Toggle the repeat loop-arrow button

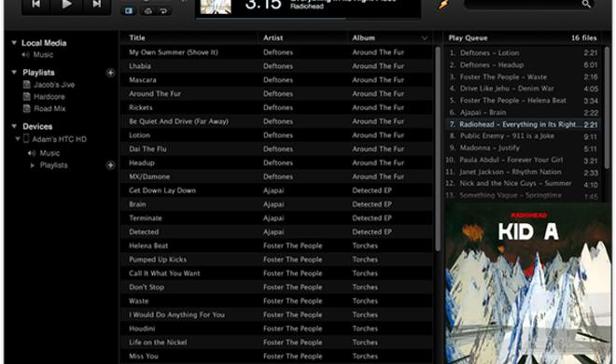tap(164, 11)
